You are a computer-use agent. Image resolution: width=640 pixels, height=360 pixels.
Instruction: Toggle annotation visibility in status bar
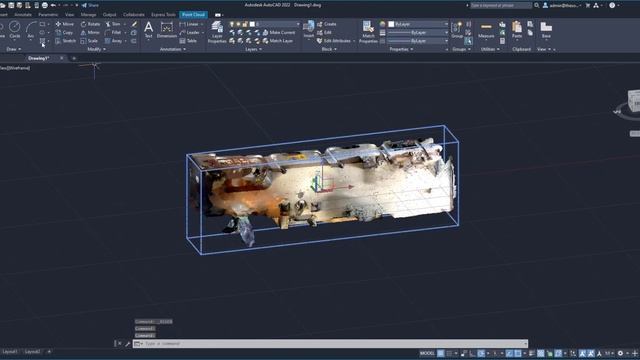pyautogui.click(x=582, y=353)
